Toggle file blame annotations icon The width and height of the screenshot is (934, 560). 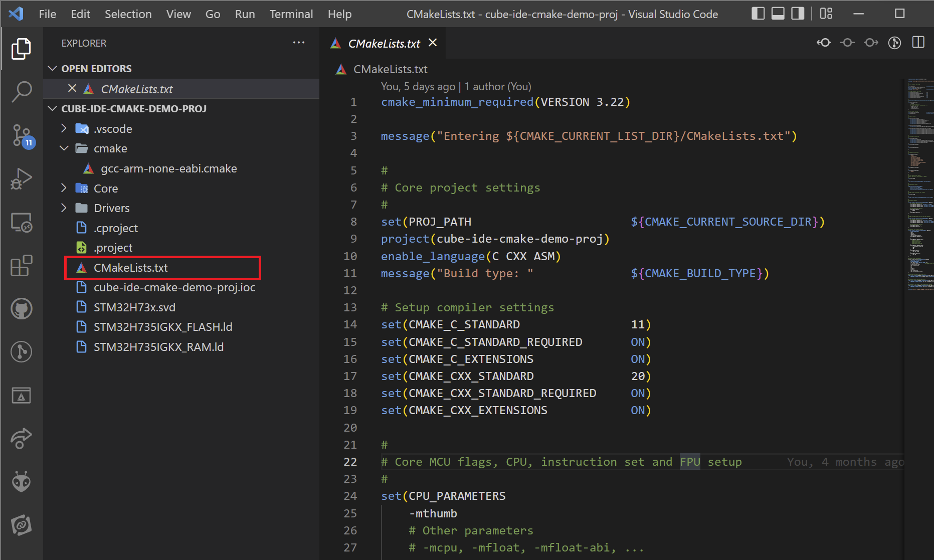pos(848,43)
